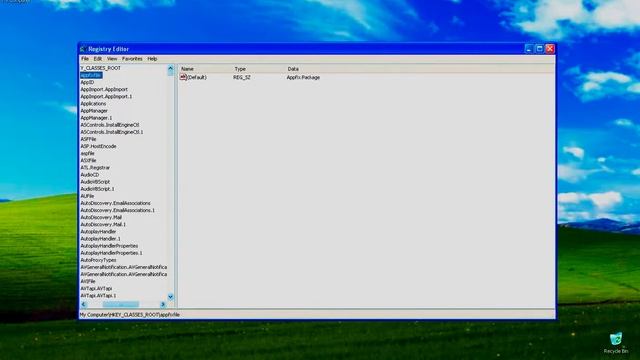The height and width of the screenshot is (360, 640).
Task: Select the AutoProxyTypes key
Action: pyautogui.click(x=98, y=260)
